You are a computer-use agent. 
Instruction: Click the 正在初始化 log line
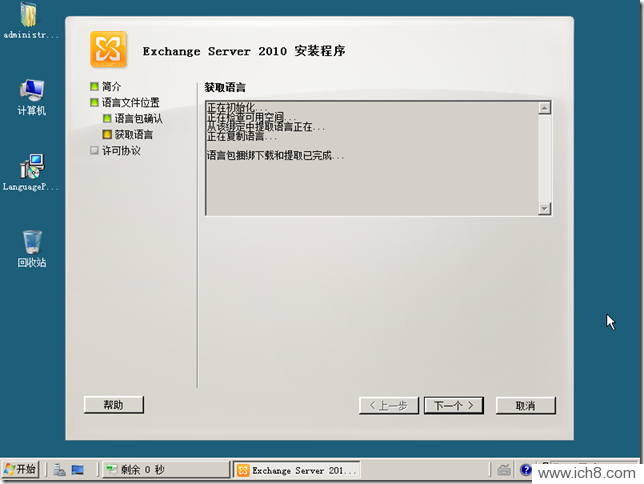point(237,107)
